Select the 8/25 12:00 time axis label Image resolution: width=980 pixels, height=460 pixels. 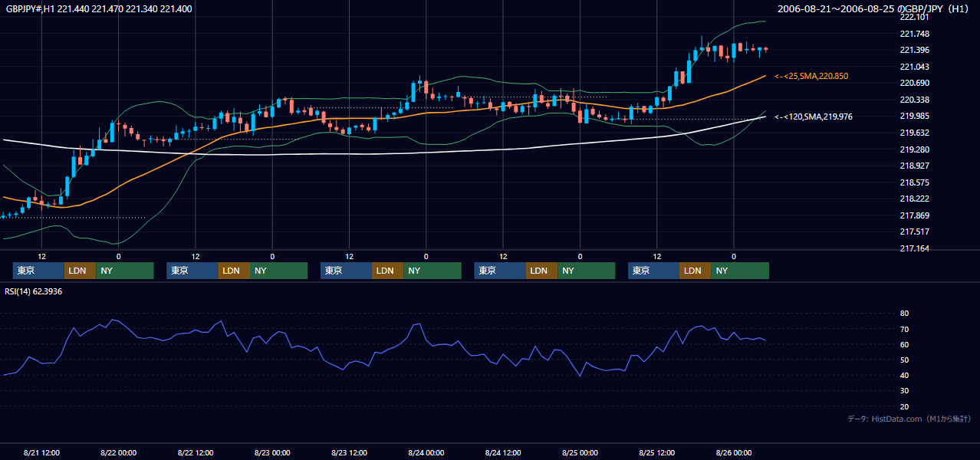[x=656, y=452]
